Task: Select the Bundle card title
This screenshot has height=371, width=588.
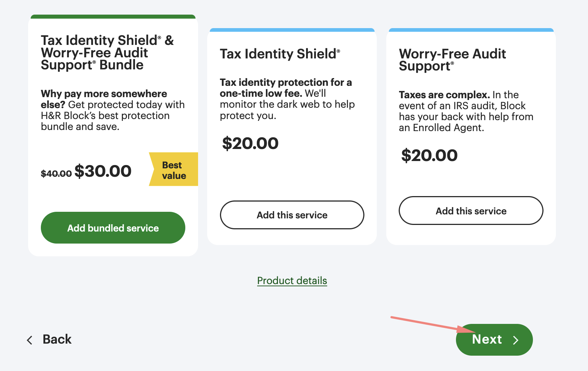Action: click(107, 53)
